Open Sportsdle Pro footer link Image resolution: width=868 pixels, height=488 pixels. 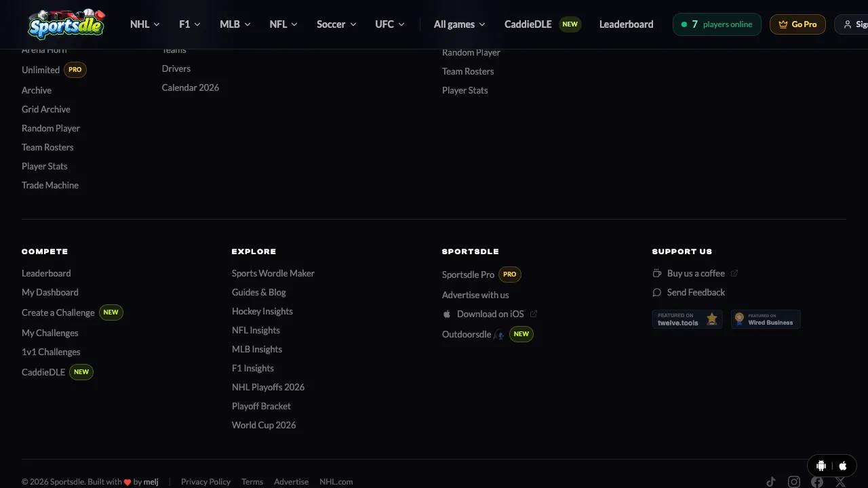click(481, 274)
